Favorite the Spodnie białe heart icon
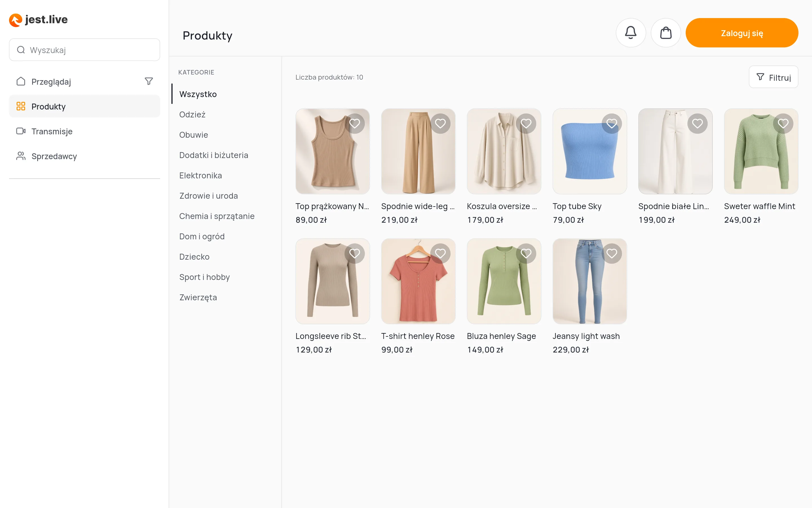 click(697, 124)
